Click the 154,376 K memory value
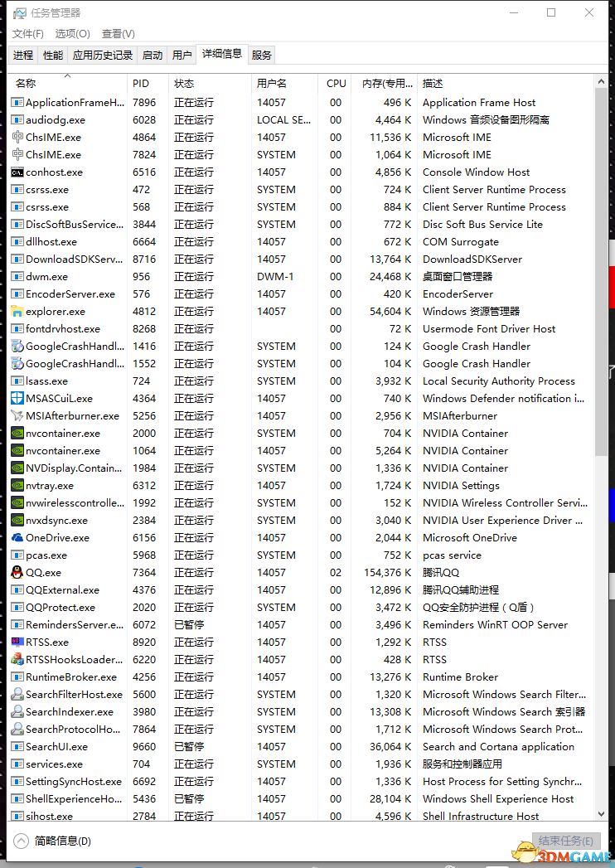This screenshot has width=615, height=868. 388,573
